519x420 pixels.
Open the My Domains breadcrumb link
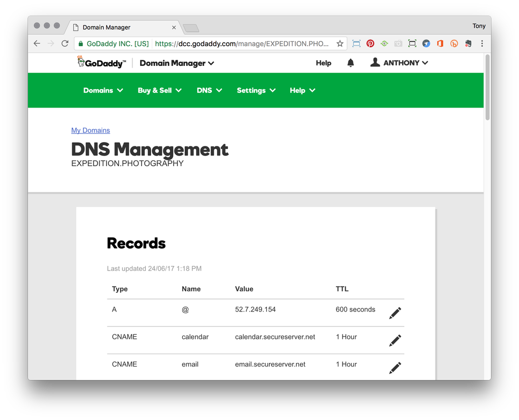[x=90, y=130]
